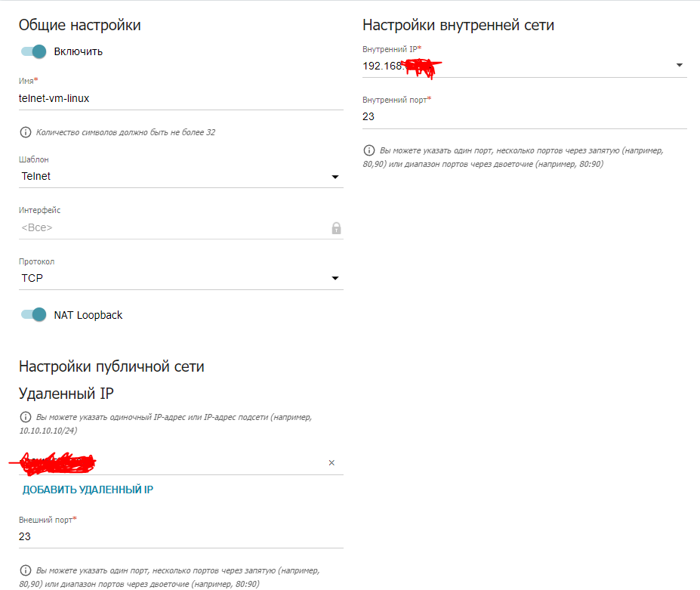
Task: Remove the remote IP with X icon
Action: point(331,463)
